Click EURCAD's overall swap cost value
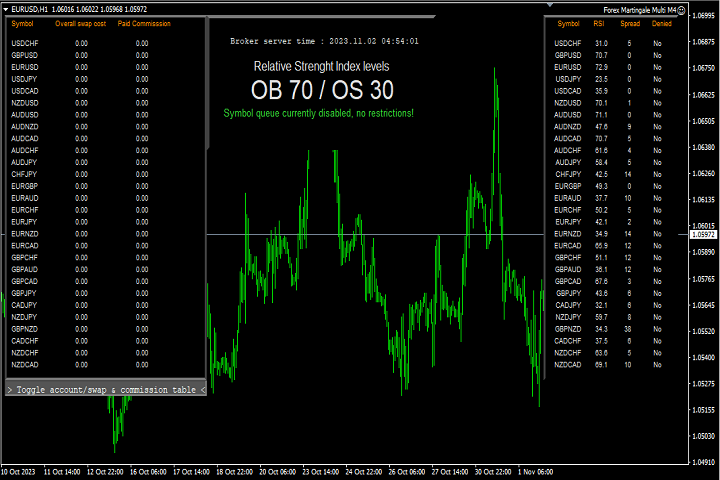Viewport: 720px width, 480px height. (x=81, y=246)
